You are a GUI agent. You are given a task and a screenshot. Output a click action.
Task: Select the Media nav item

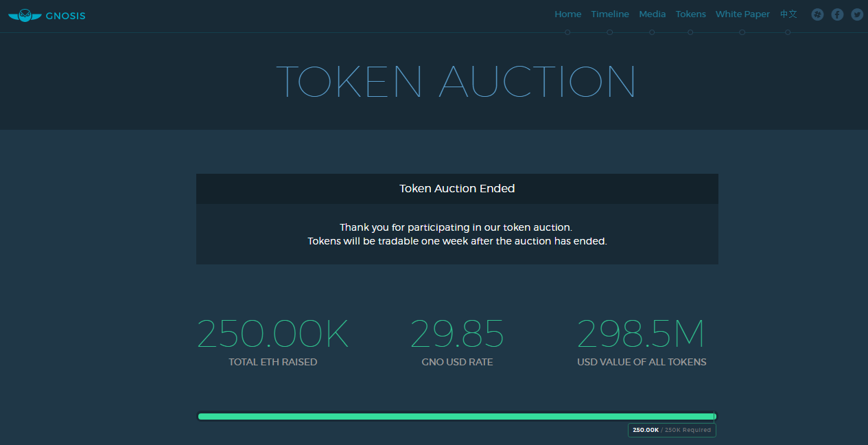point(652,14)
